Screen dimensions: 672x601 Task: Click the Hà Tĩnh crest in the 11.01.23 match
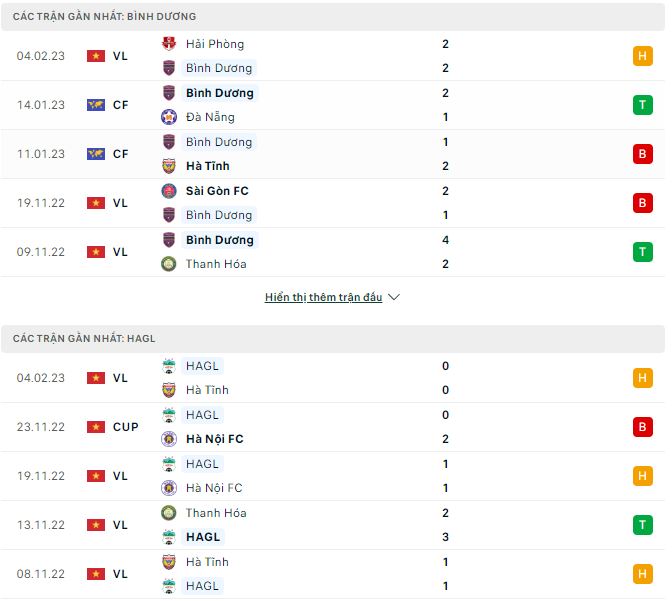[169, 166]
